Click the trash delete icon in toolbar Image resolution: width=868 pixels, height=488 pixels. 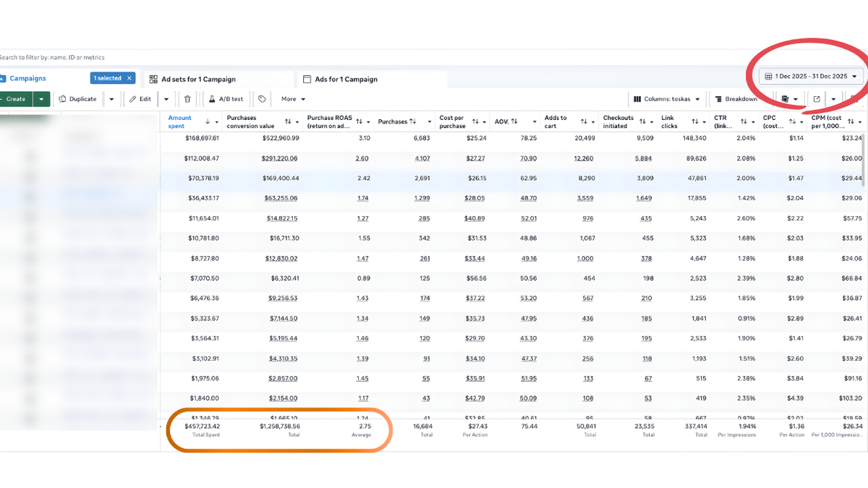(x=187, y=99)
